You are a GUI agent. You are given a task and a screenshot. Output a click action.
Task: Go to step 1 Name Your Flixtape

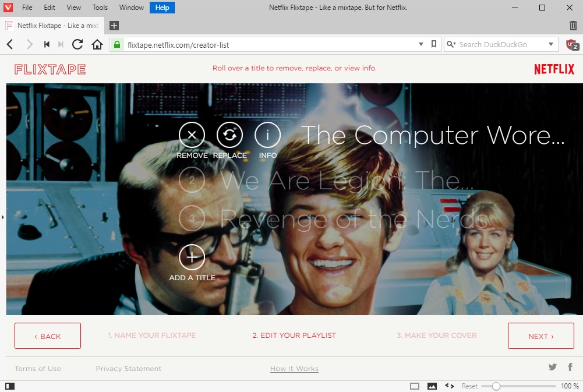(151, 336)
